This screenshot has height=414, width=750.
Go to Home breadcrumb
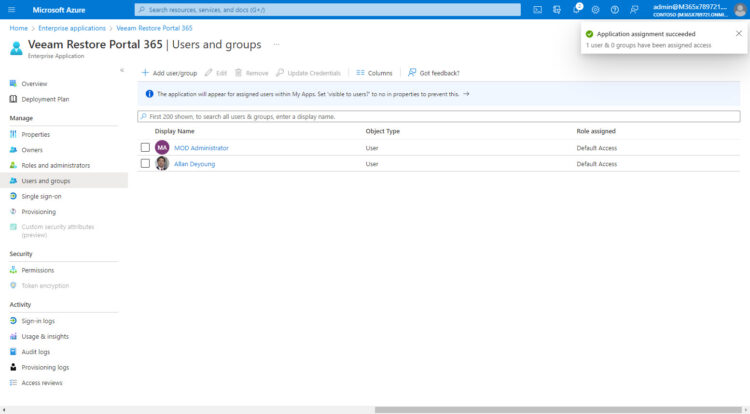coord(19,28)
